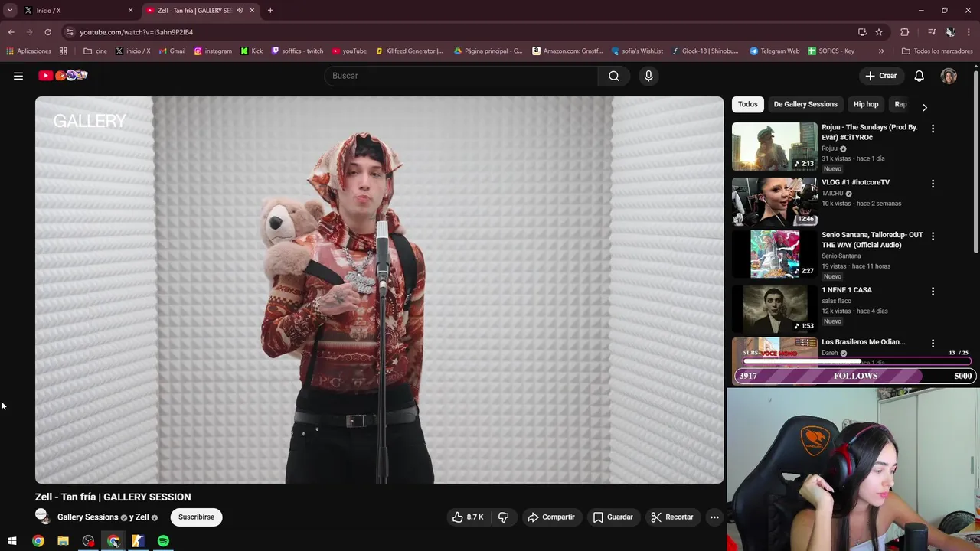Click the Zell Tan fría video player
The width and height of the screenshot is (980, 551).
click(379, 290)
